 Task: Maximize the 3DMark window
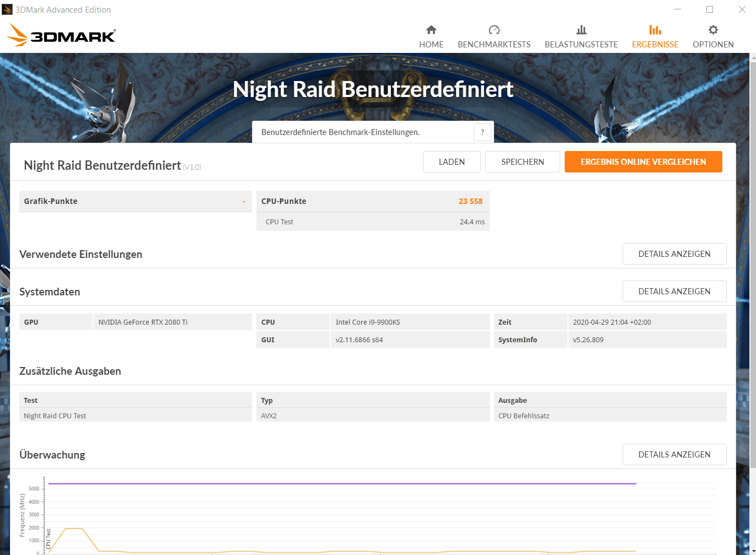pos(710,9)
